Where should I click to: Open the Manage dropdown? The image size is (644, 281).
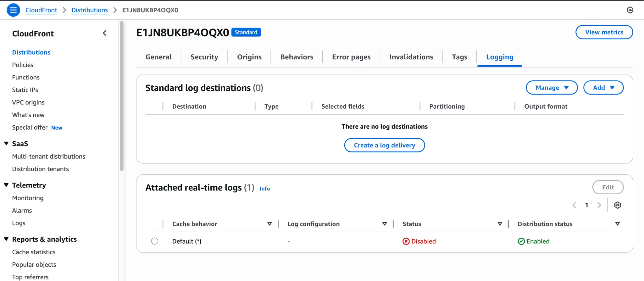(552, 88)
